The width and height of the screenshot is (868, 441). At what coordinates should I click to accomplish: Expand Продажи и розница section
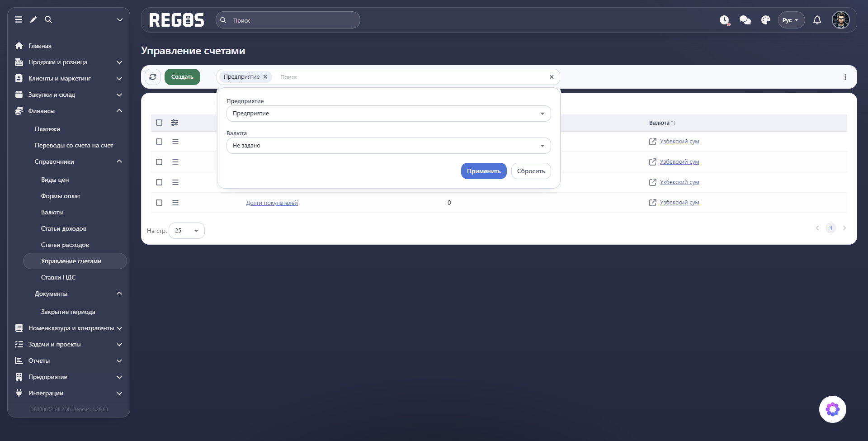click(69, 62)
